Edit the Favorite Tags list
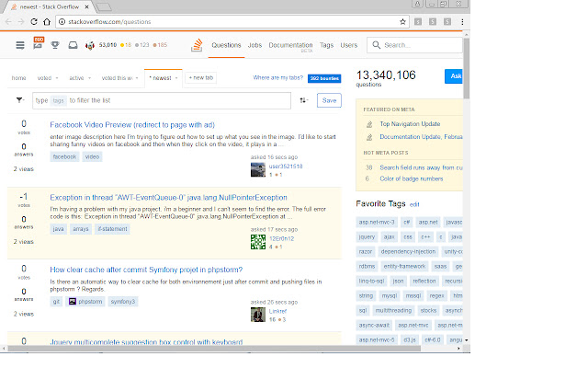 (x=414, y=204)
